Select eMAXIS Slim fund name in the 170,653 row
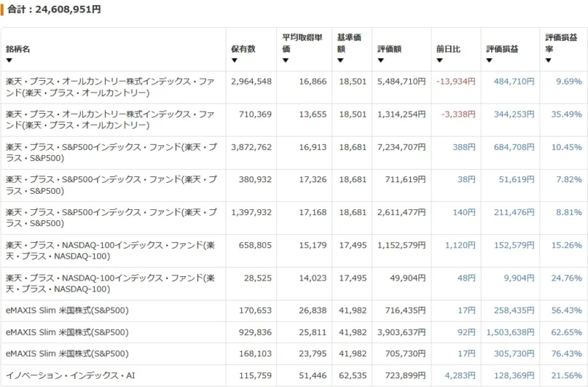588x387 pixels. tap(67, 311)
